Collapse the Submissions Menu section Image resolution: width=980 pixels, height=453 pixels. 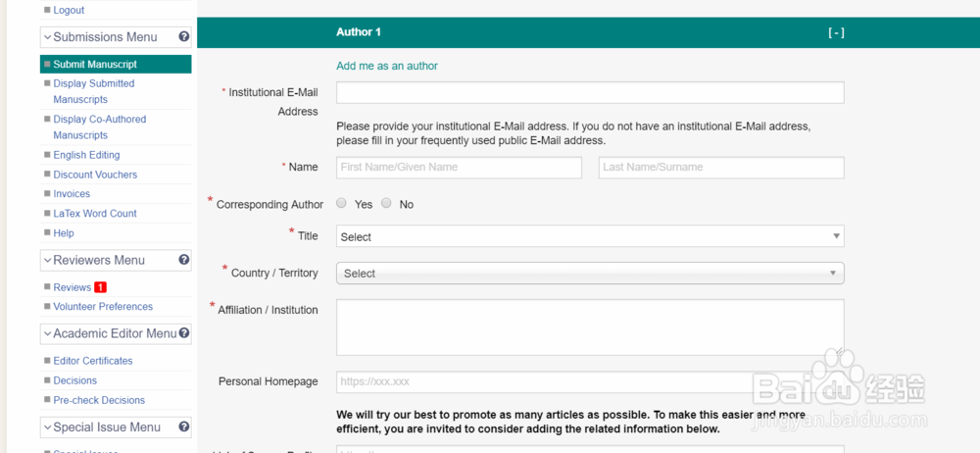(x=47, y=37)
